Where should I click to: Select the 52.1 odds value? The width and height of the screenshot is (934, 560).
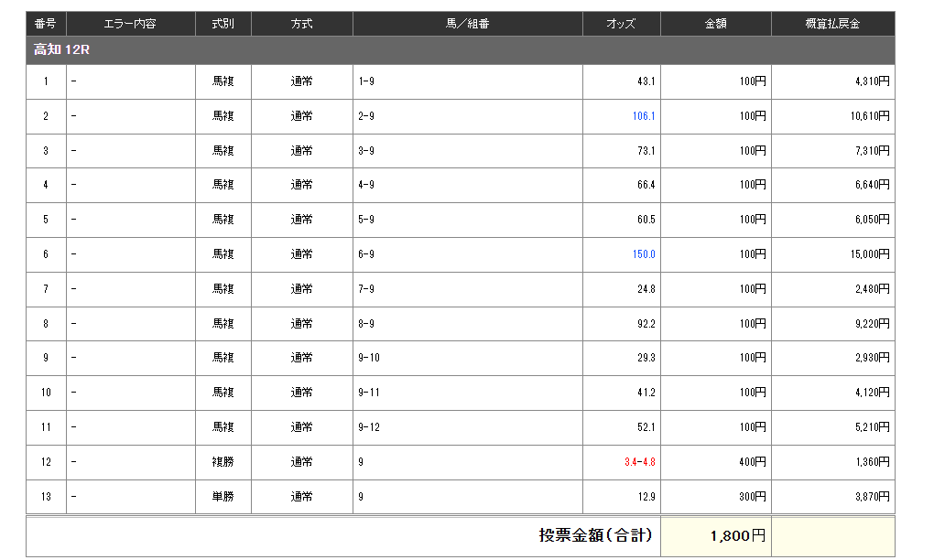point(646,427)
